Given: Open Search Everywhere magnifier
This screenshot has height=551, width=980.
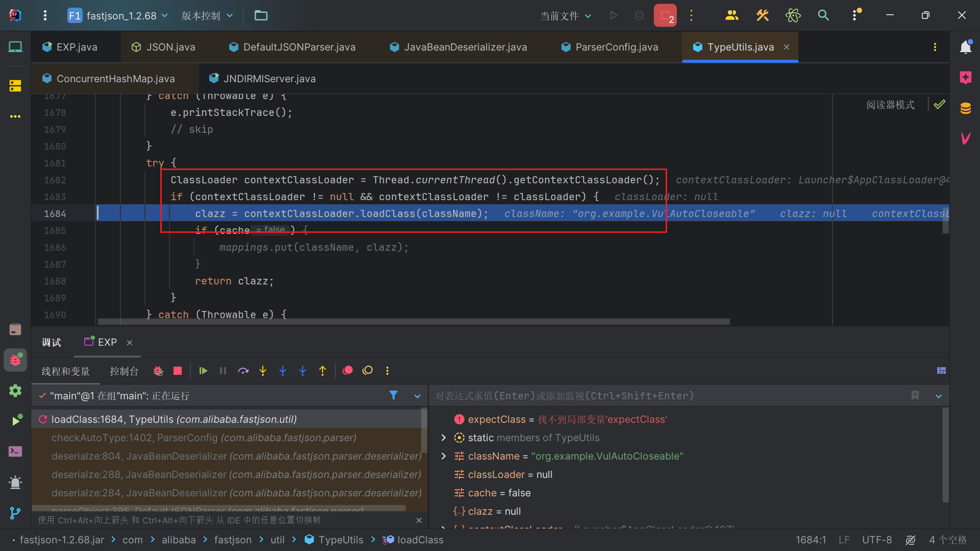Looking at the screenshot, I should click(823, 15).
